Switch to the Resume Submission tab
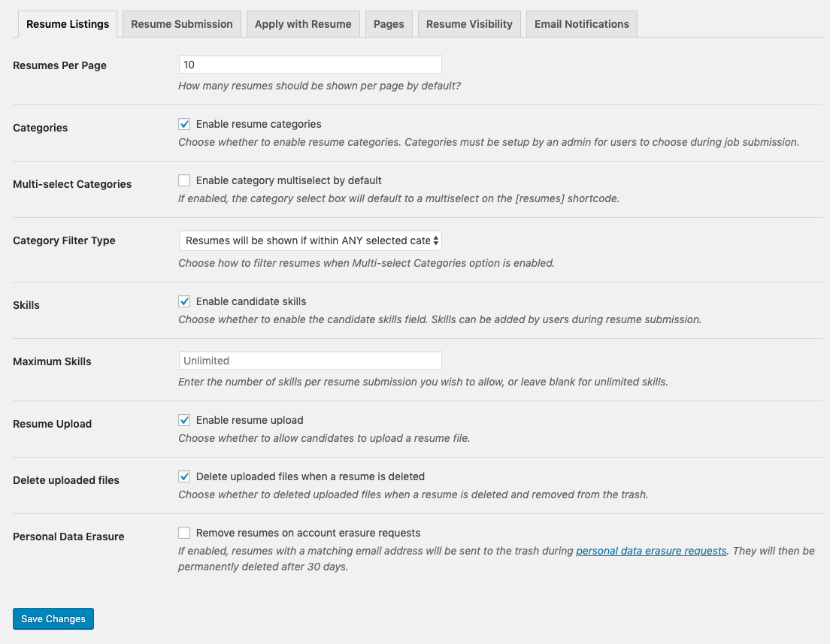830x644 pixels. (x=182, y=24)
